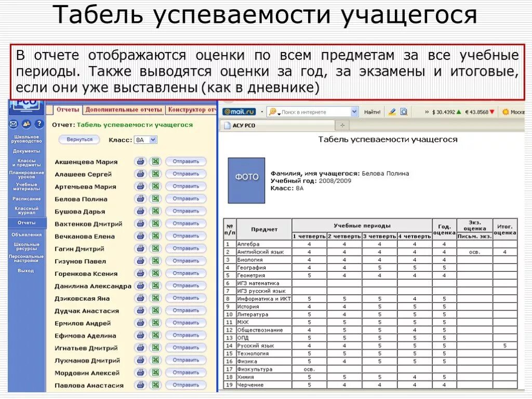532x399 pixels.
Task: Open Школьные ресурсы menu
Action: click(x=26, y=246)
